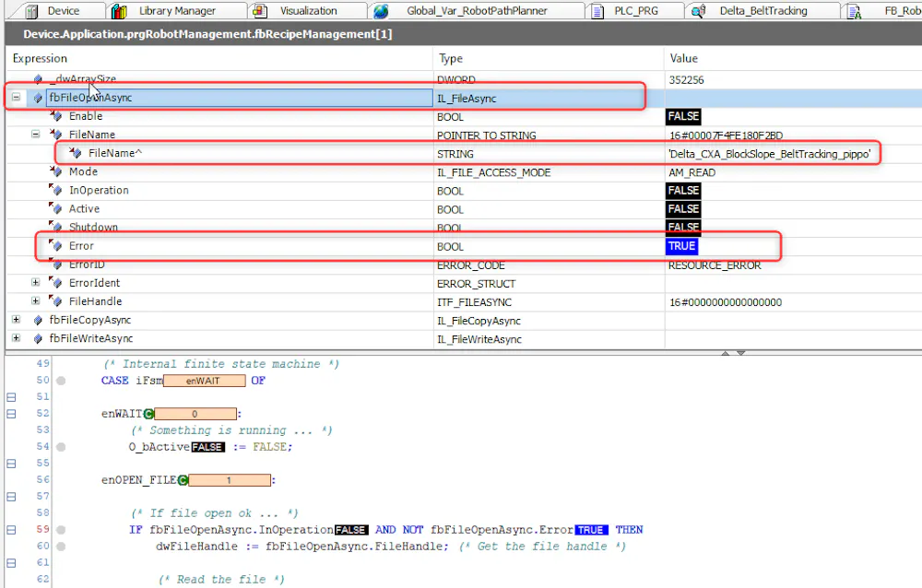The width and height of the screenshot is (922, 588).
Task: Open the PLC_PRG tab
Action: pyautogui.click(x=635, y=10)
